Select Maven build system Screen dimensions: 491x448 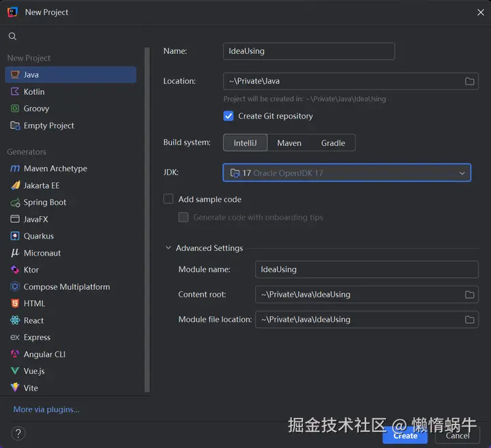[289, 143]
